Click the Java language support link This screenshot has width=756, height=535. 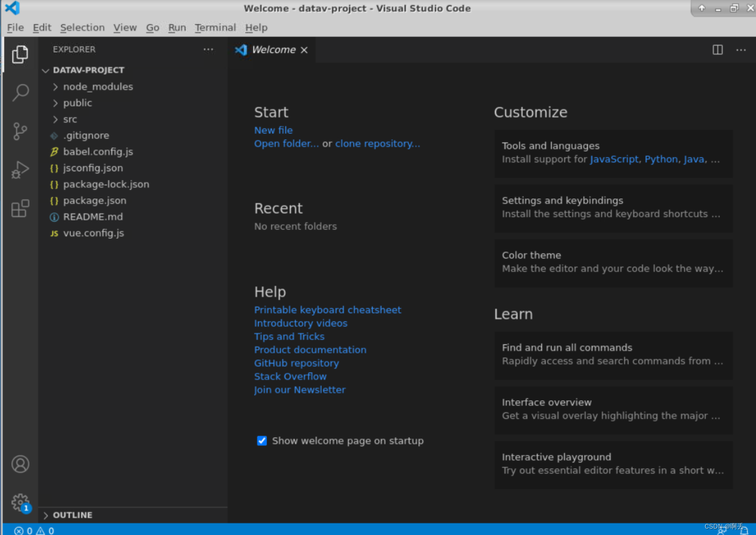pyautogui.click(x=694, y=159)
